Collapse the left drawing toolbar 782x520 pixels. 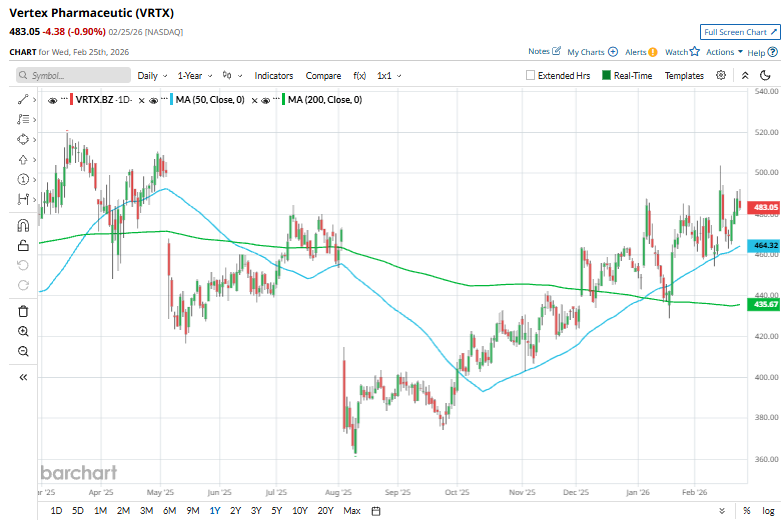coord(23,377)
